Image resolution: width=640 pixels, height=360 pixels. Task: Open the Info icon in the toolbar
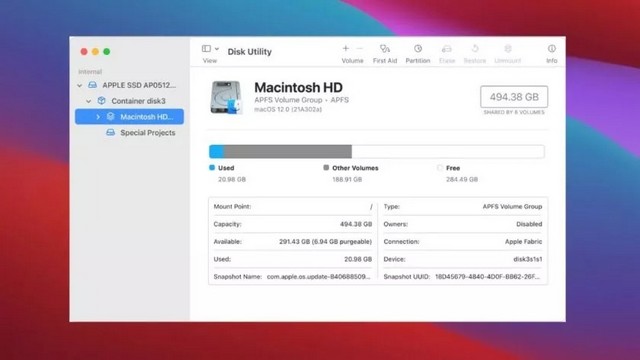pyautogui.click(x=551, y=49)
